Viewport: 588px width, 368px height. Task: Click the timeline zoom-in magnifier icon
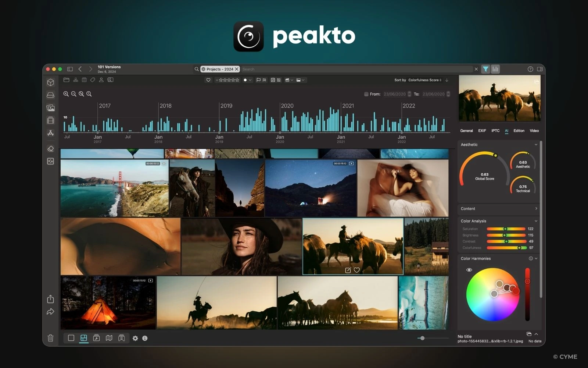pyautogui.click(x=66, y=94)
